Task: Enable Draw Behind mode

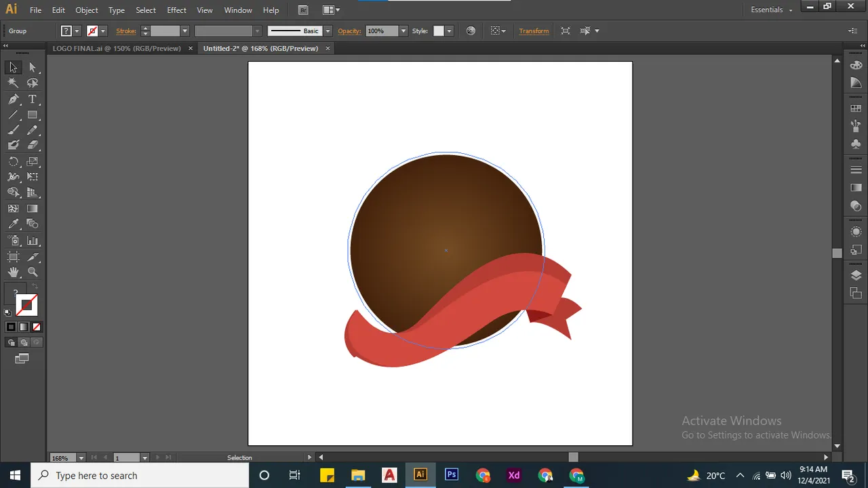Action: 24,342
